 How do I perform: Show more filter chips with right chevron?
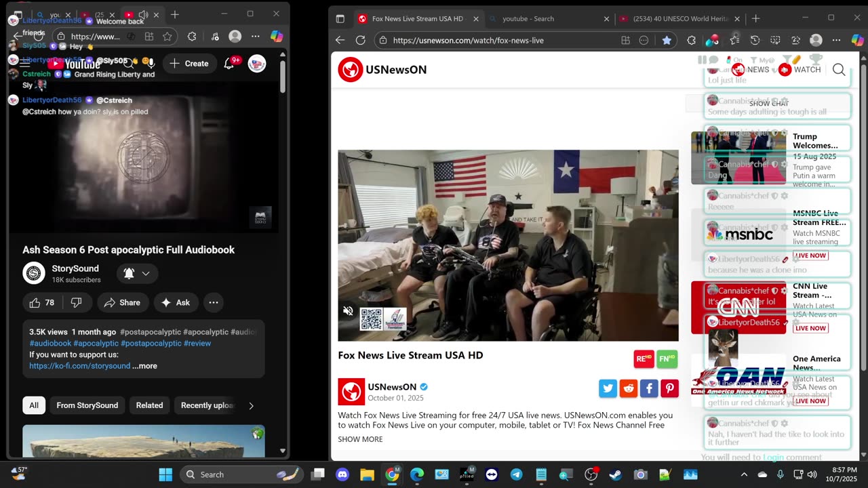pos(251,405)
